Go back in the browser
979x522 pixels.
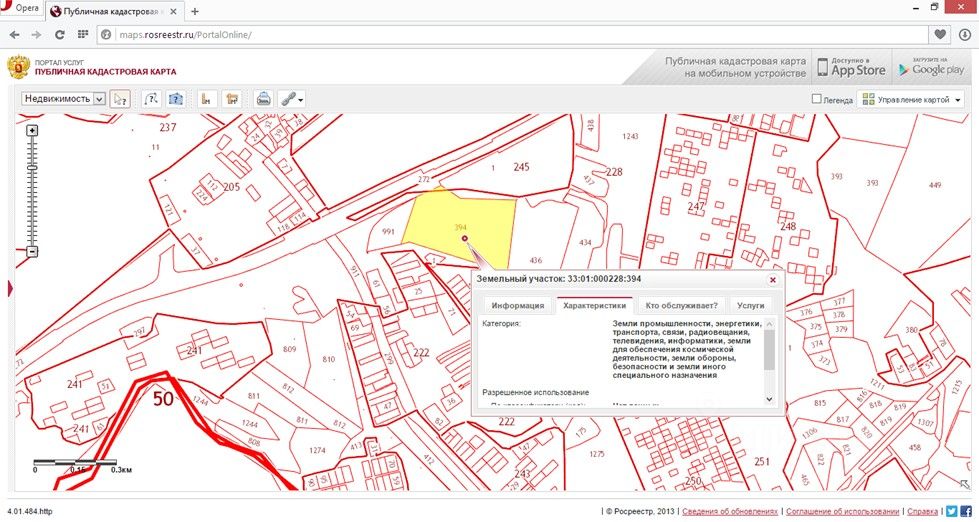(14, 34)
